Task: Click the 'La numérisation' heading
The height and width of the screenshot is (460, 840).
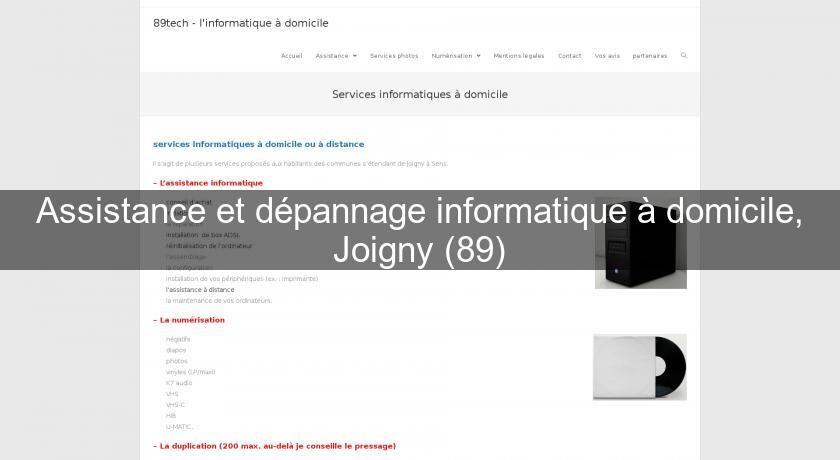Action: [189, 320]
